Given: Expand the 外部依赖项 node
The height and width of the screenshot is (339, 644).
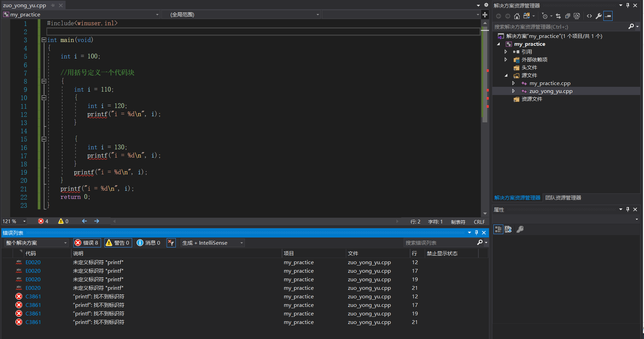Looking at the screenshot, I should (x=506, y=60).
